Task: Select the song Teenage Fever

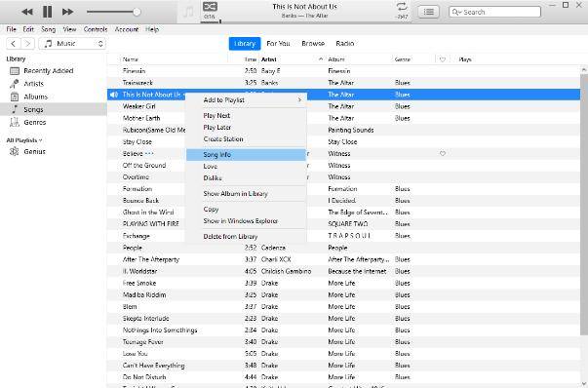Action: click(x=343, y=342)
